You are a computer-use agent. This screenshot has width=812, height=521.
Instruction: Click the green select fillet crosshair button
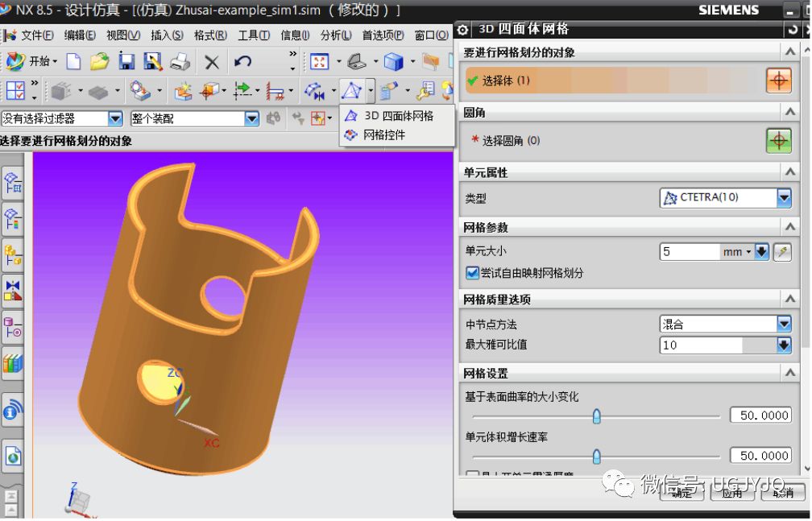pyautogui.click(x=778, y=140)
